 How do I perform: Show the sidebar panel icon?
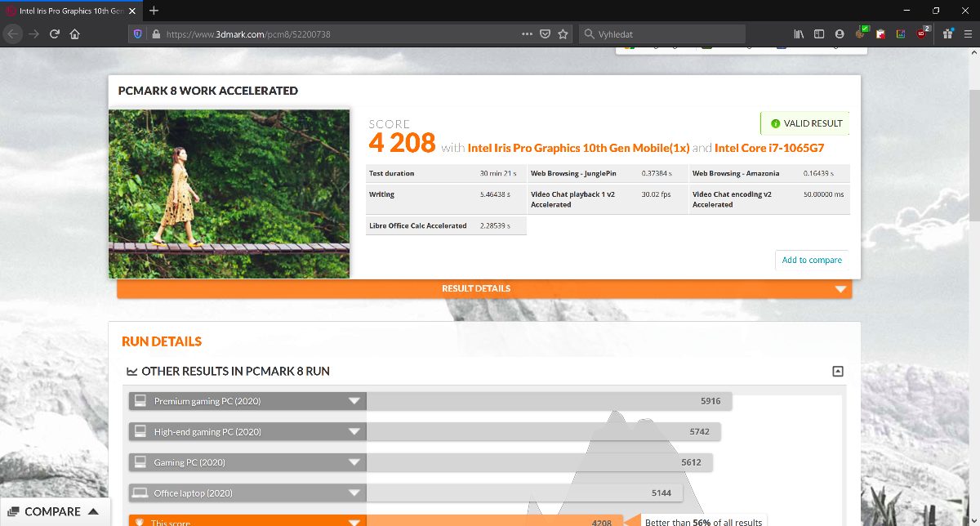pyautogui.click(x=819, y=34)
